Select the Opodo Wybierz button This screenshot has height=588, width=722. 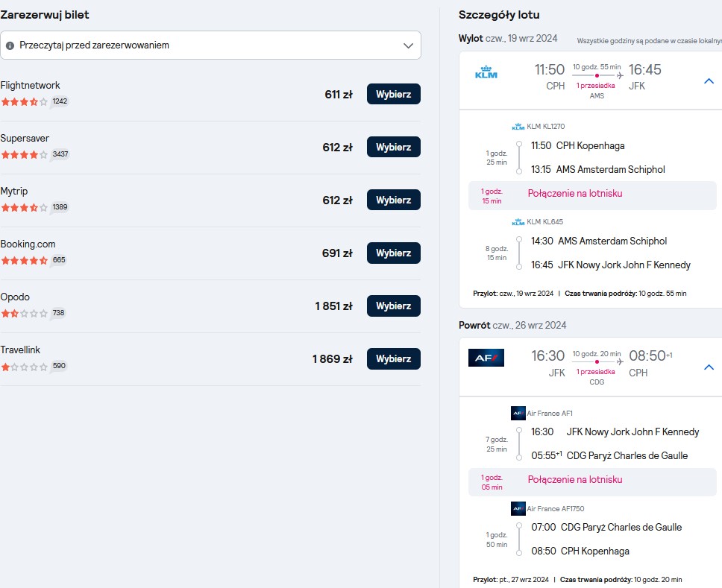[394, 306]
